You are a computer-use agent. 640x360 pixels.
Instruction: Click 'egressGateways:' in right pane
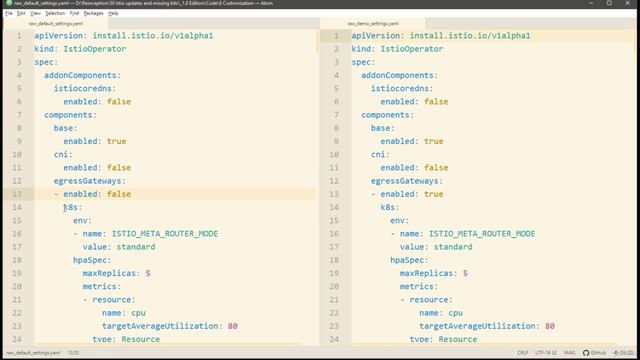(407, 181)
